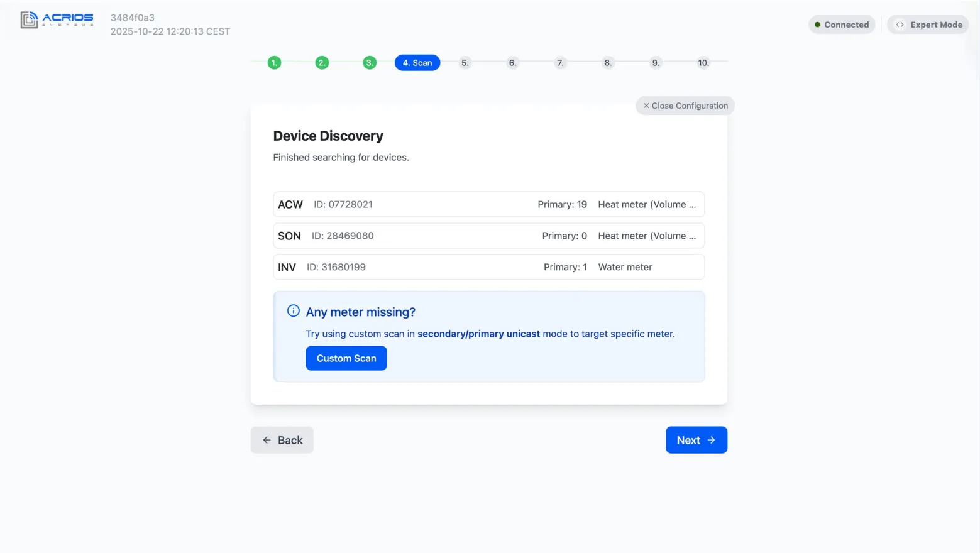
Task: Click the Water meter type label
Action: point(625,267)
